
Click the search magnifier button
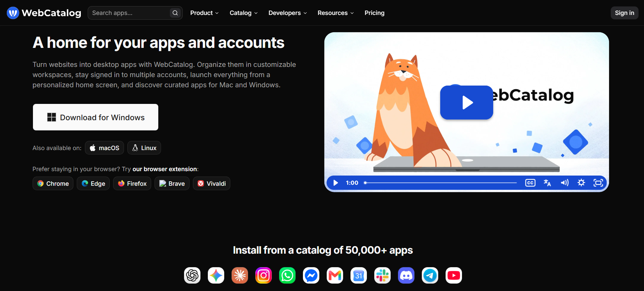coord(175,13)
